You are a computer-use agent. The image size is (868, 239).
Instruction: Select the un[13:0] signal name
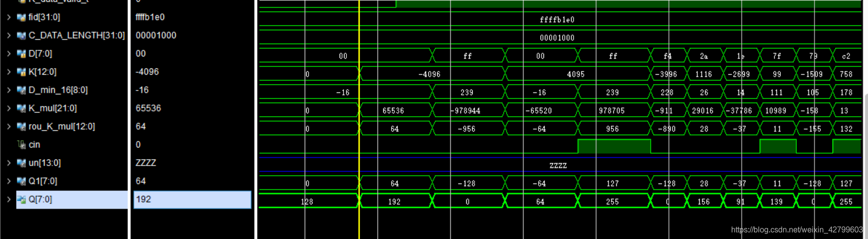click(x=45, y=163)
